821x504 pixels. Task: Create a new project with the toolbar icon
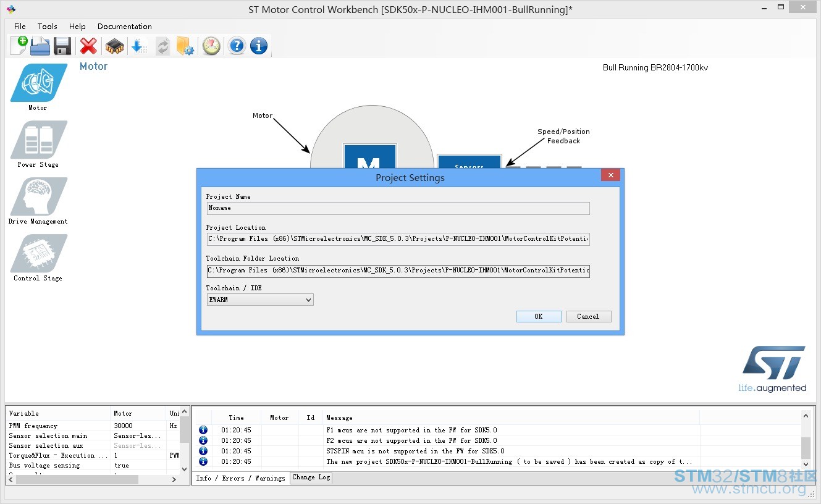coord(19,46)
